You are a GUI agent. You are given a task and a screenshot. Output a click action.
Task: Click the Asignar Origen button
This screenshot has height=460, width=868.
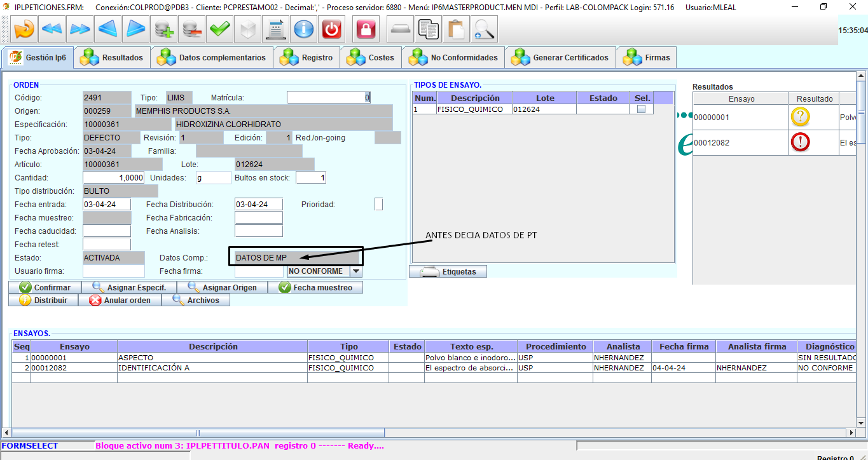(x=222, y=287)
